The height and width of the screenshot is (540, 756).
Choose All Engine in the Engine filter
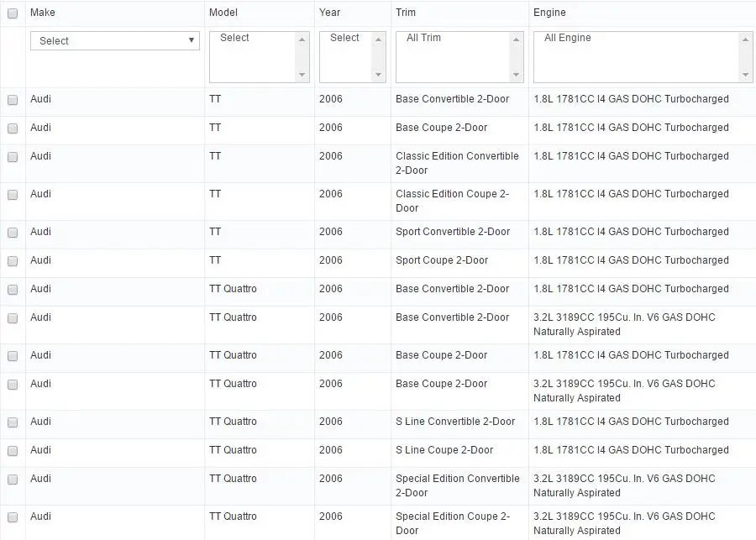[568, 38]
